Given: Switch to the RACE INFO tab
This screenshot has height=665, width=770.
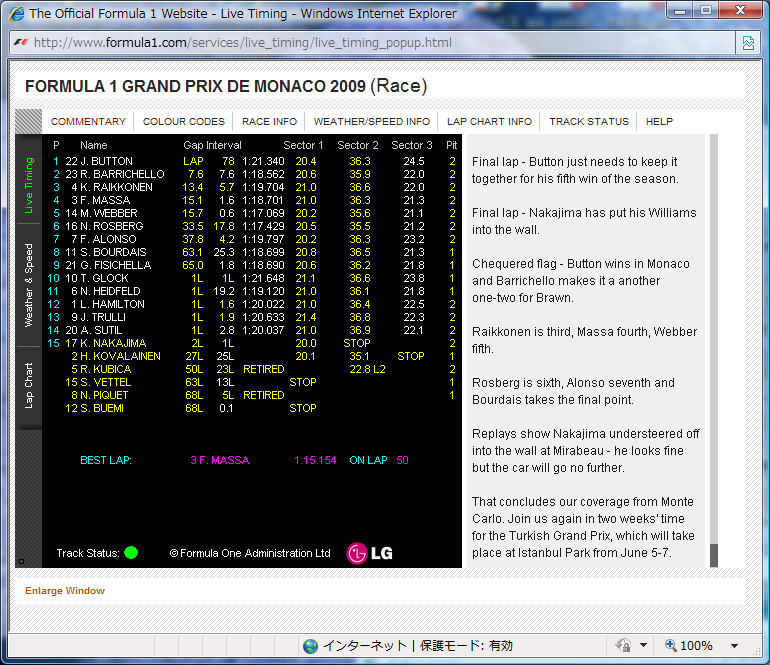Looking at the screenshot, I should coord(269,121).
